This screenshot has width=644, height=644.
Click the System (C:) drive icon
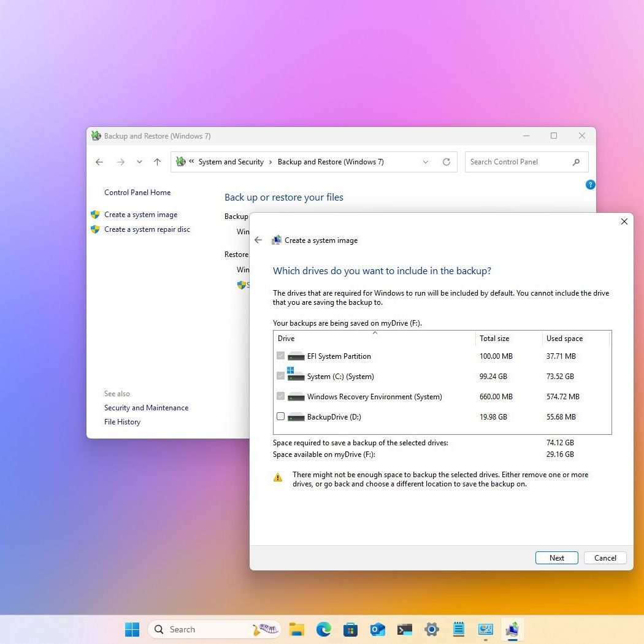point(296,374)
